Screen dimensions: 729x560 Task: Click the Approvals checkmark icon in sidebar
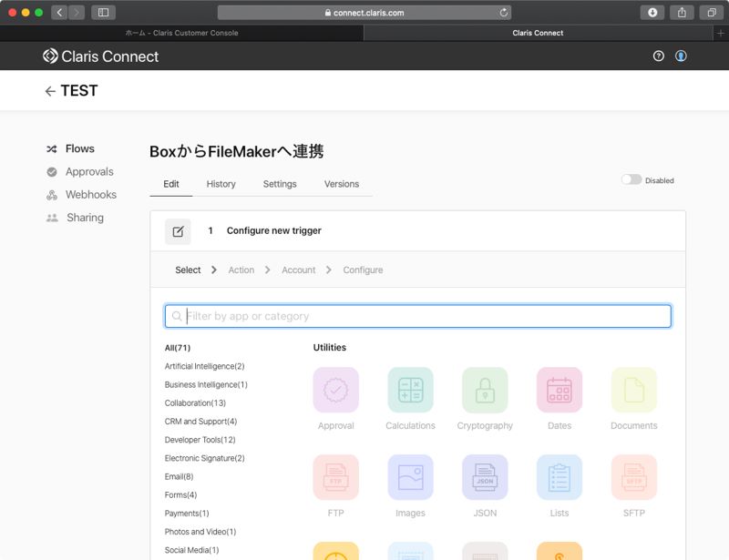(x=52, y=172)
